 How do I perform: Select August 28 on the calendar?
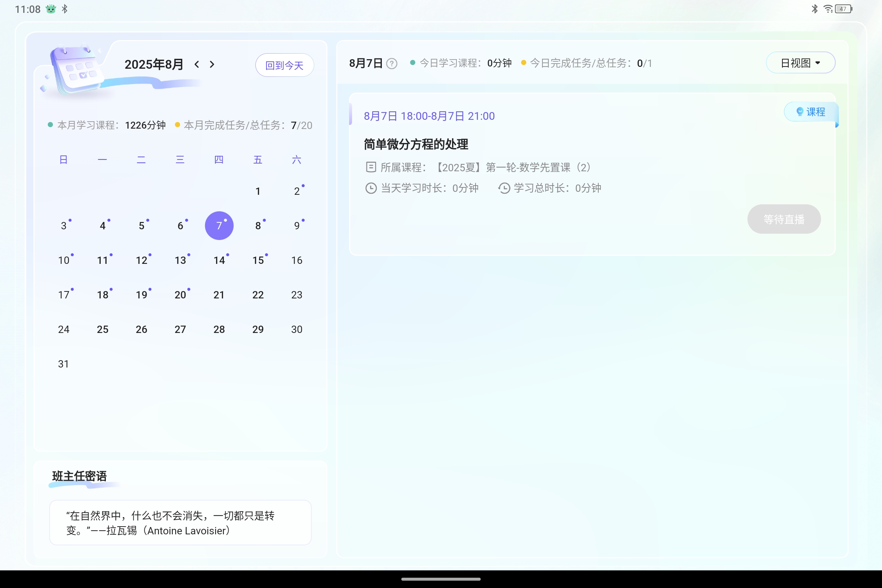click(x=219, y=329)
